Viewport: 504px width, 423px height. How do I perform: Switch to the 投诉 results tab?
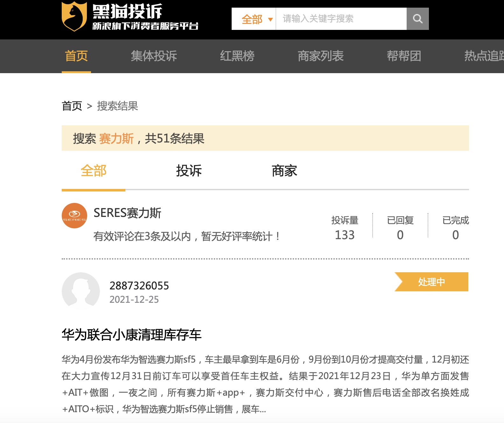pyautogui.click(x=189, y=171)
